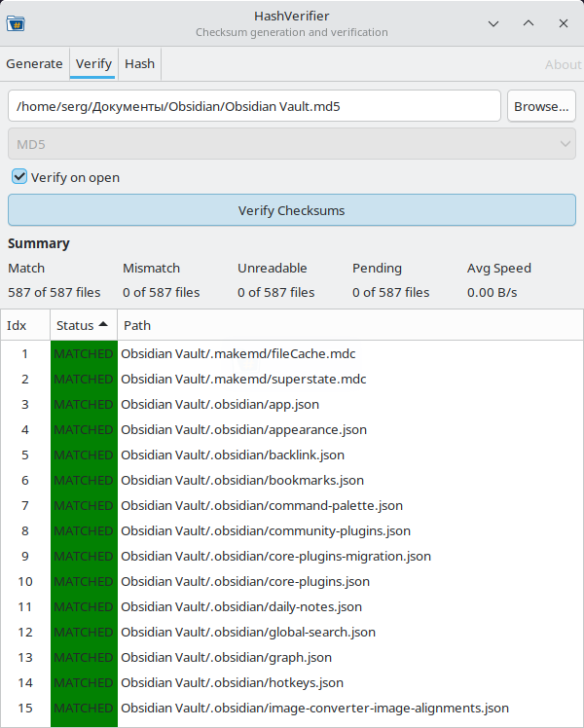This screenshot has width=584, height=728.
Task: Select row path core-plugins.json
Action: coord(245,581)
